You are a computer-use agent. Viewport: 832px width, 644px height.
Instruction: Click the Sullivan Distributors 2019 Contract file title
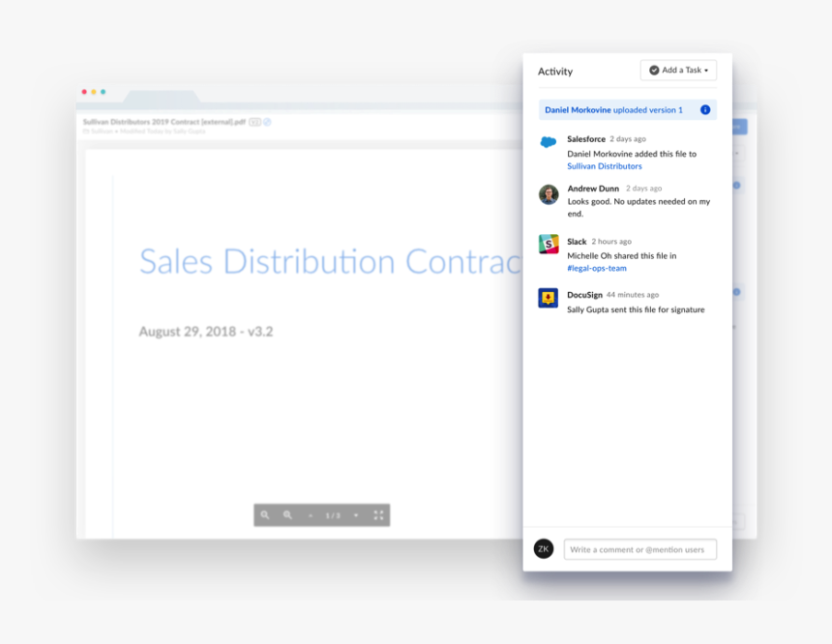pyautogui.click(x=163, y=123)
